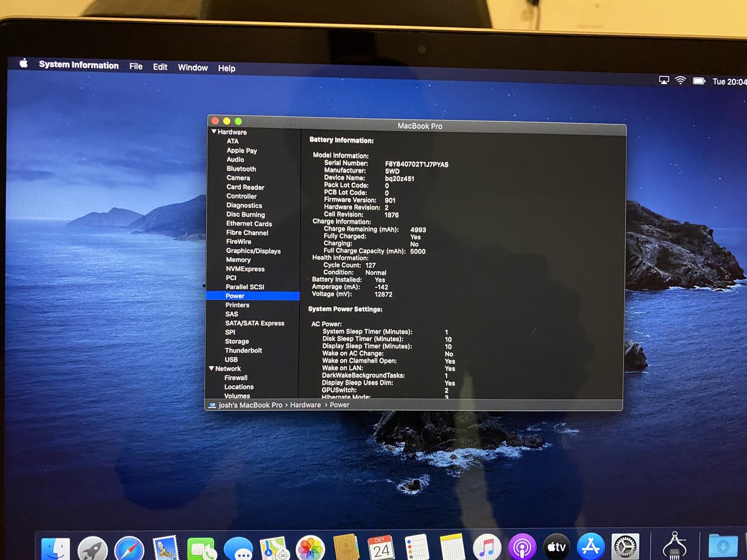Select Apple Pay in the sidebar
The height and width of the screenshot is (560, 747).
(242, 150)
